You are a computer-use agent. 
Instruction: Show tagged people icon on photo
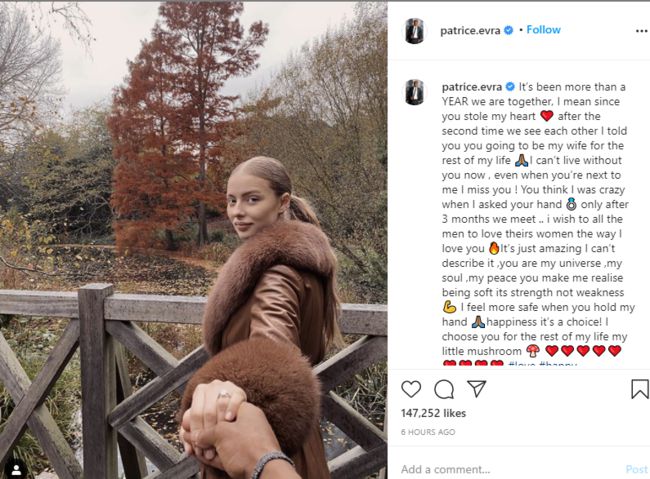point(15,467)
